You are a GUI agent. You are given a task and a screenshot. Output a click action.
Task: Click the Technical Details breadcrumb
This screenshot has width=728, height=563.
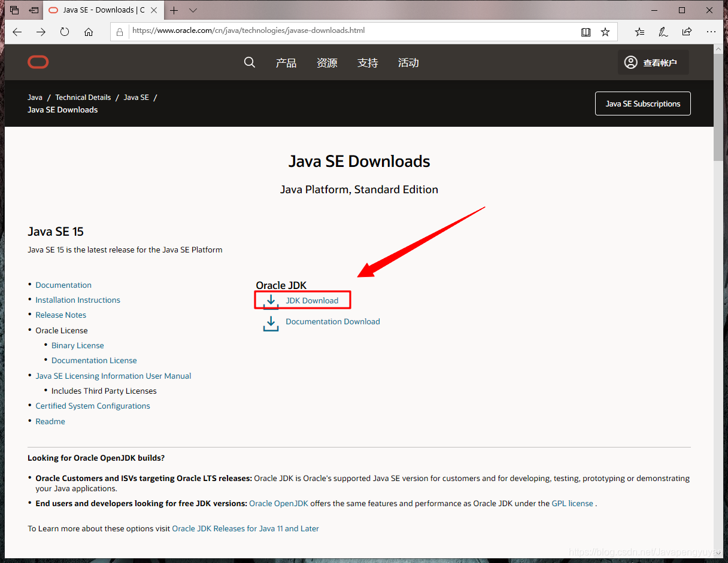click(x=83, y=97)
